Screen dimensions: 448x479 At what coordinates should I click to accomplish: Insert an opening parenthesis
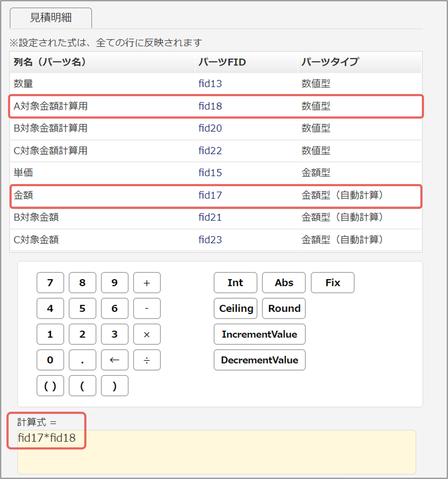(82, 386)
